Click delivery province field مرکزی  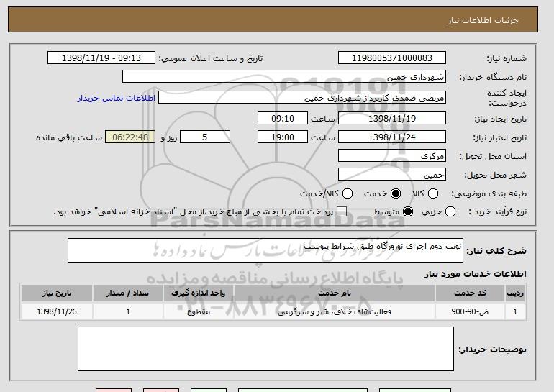pyautogui.click(x=392, y=156)
